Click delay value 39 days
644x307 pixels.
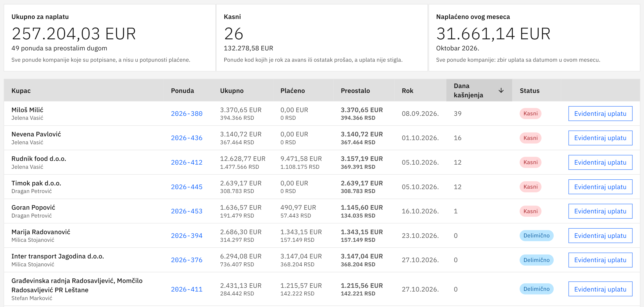point(458,114)
